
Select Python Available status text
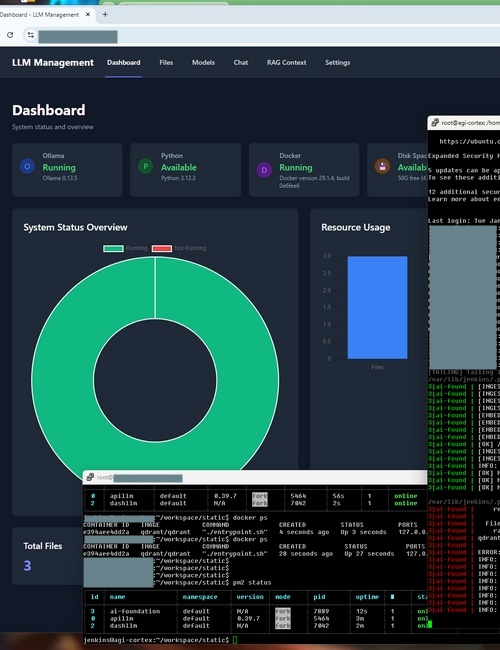tap(179, 167)
